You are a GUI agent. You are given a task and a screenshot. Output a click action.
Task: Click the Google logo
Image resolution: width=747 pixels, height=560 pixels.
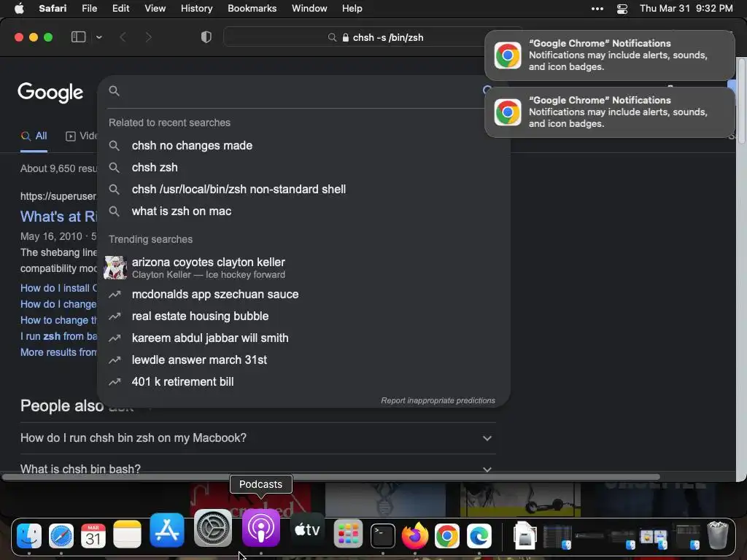(x=50, y=93)
